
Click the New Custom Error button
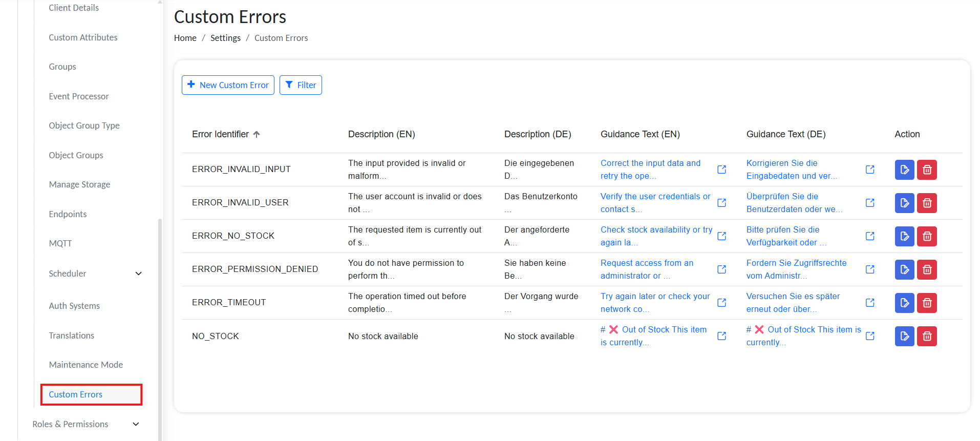pyautogui.click(x=228, y=85)
